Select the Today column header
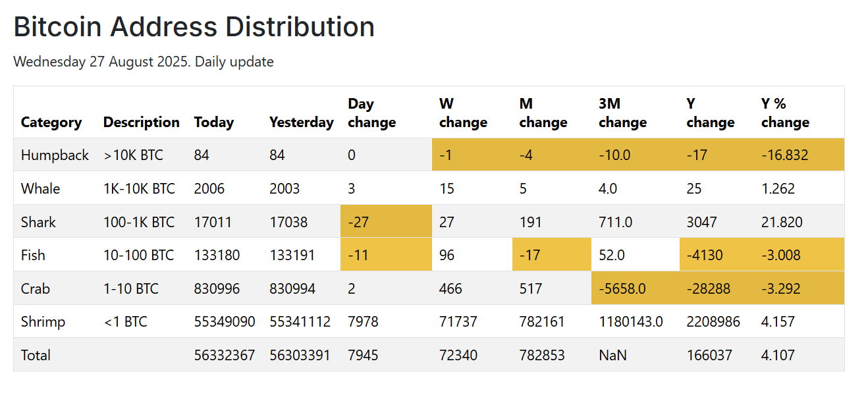 213,122
